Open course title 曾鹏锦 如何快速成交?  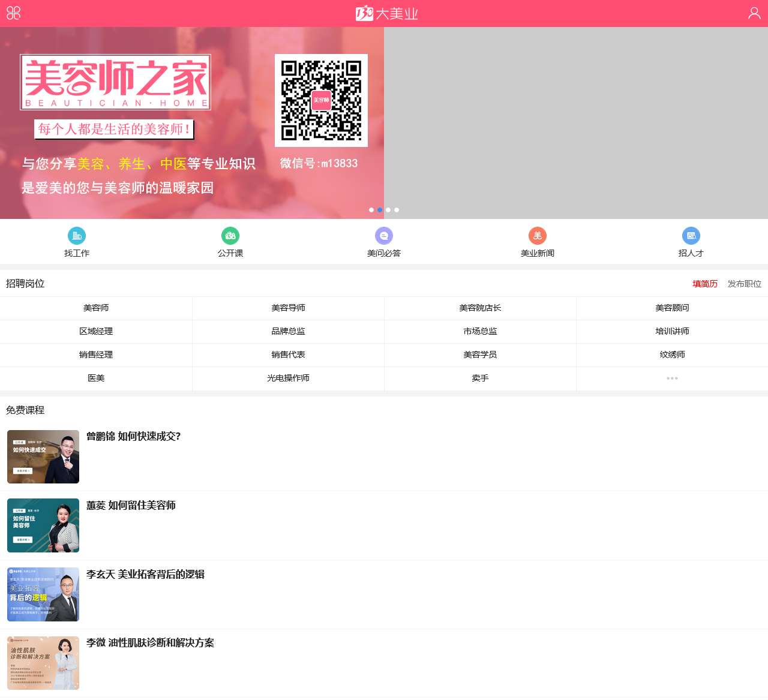pyautogui.click(x=134, y=436)
